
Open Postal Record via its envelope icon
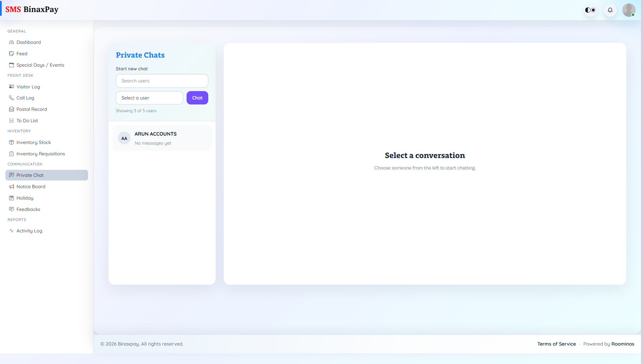point(11,109)
